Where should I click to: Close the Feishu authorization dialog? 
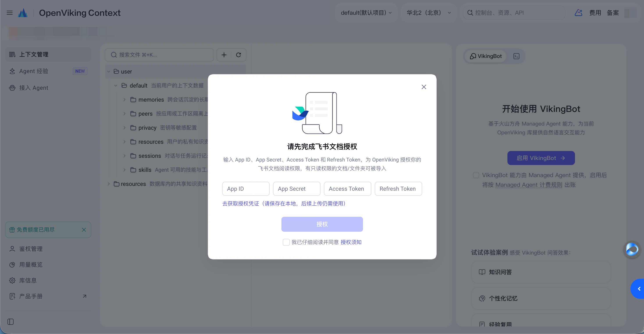424,87
